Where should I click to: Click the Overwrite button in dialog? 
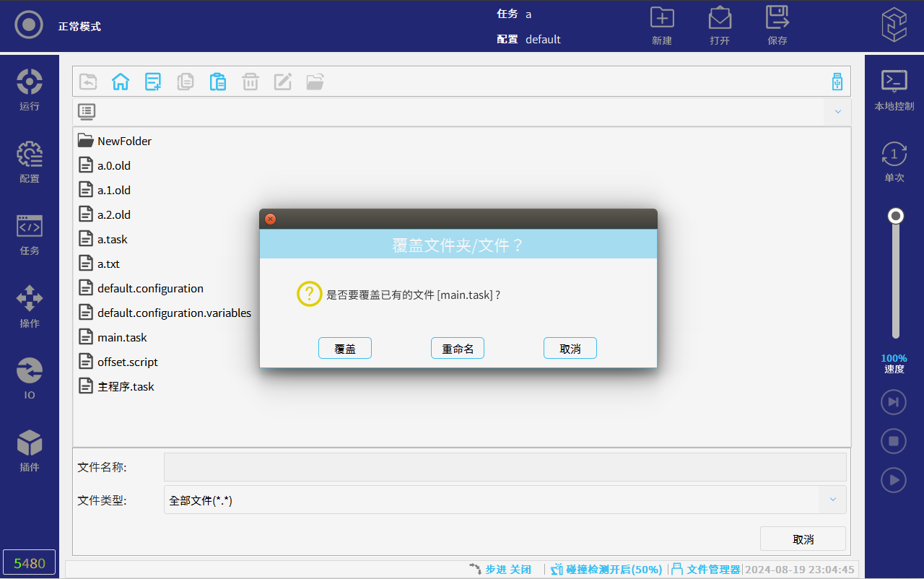pos(345,348)
